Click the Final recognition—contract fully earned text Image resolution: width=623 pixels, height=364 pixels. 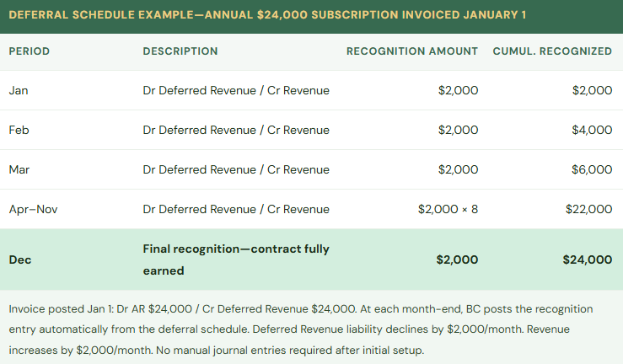coord(236,260)
